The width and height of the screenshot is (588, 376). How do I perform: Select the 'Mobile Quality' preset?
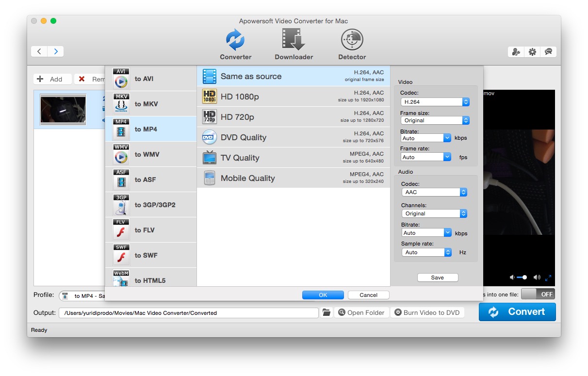point(294,178)
